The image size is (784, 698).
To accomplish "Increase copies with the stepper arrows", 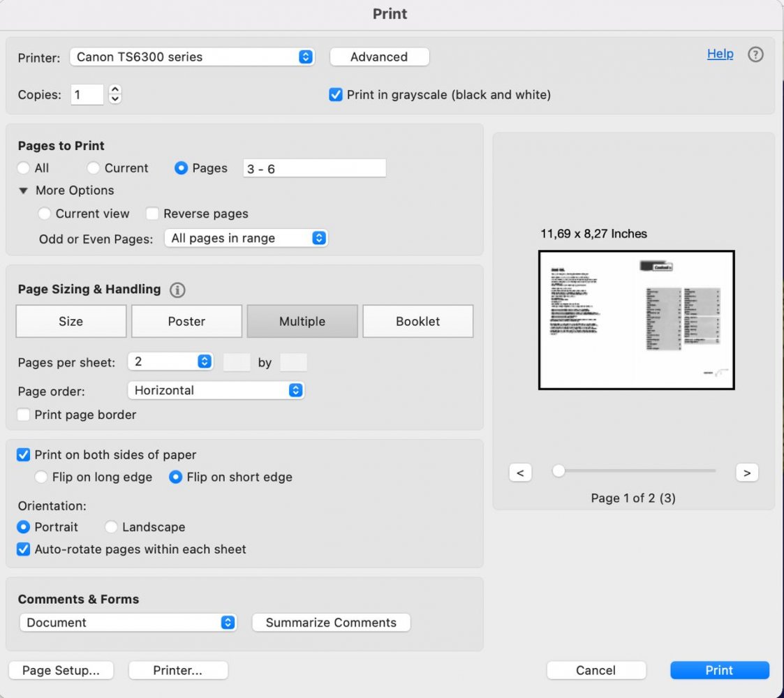I will [115, 90].
